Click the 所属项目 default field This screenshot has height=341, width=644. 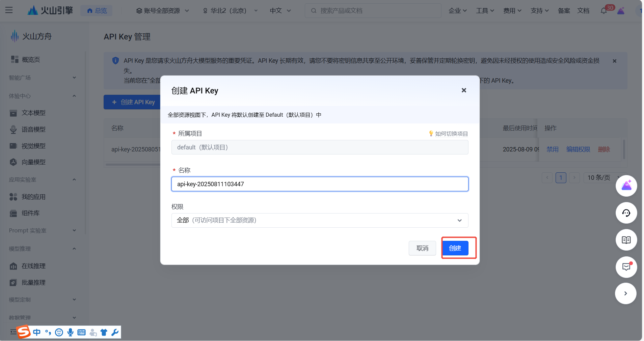320,147
